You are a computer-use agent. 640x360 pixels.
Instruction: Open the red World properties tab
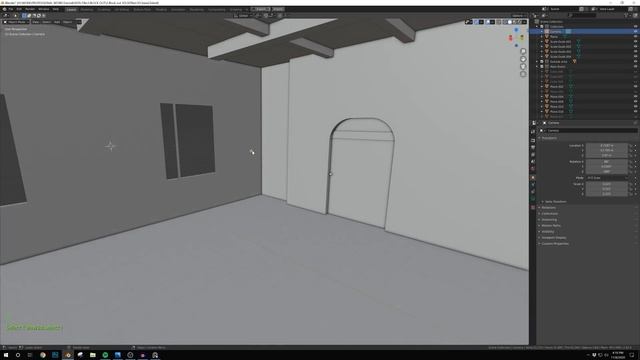click(533, 169)
